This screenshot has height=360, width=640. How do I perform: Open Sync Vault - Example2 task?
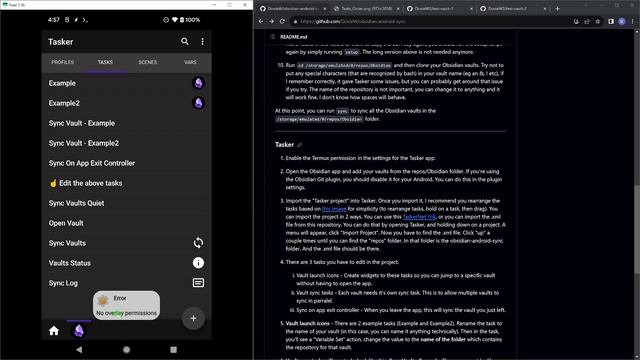[127, 143]
